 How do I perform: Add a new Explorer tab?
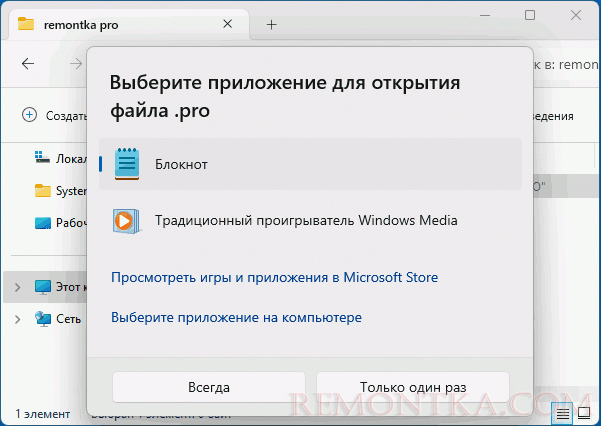[x=271, y=25]
